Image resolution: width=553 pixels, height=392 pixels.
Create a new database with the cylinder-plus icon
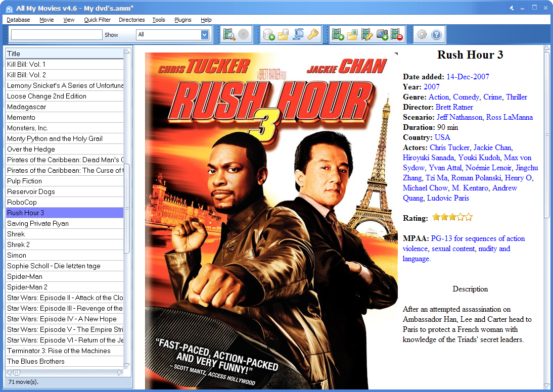point(269,34)
